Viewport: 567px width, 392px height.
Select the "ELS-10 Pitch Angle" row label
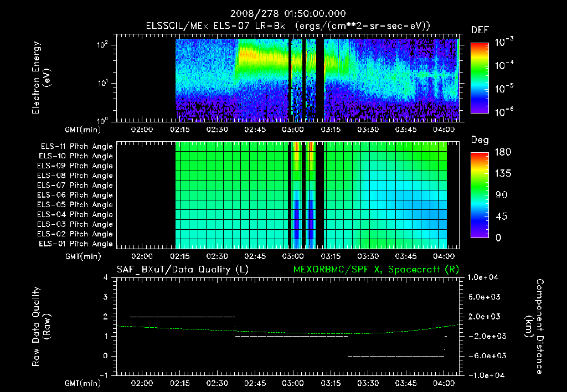coord(76,156)
